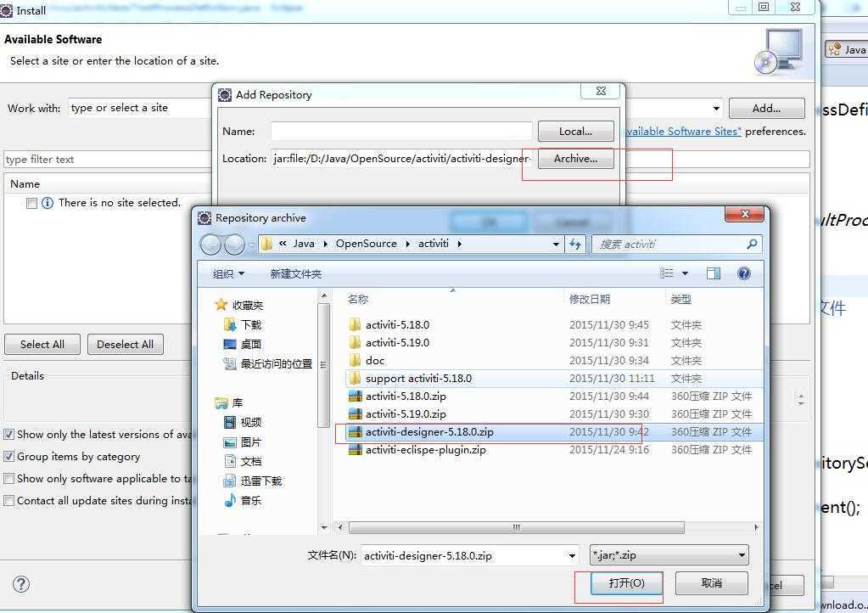Image resolution: width=868 pixels, height=613 pixels.
Task: Open the 迅雷下载 folder
Action: [x=253, y=481]
